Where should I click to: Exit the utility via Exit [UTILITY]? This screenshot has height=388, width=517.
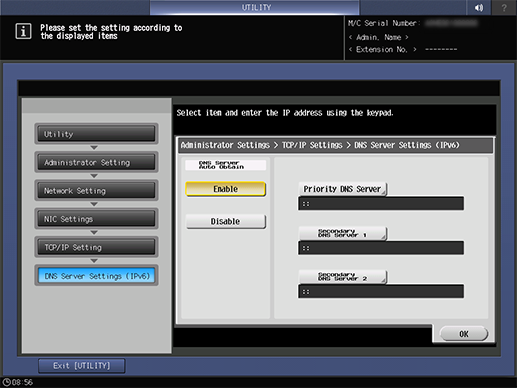(82, 366)
